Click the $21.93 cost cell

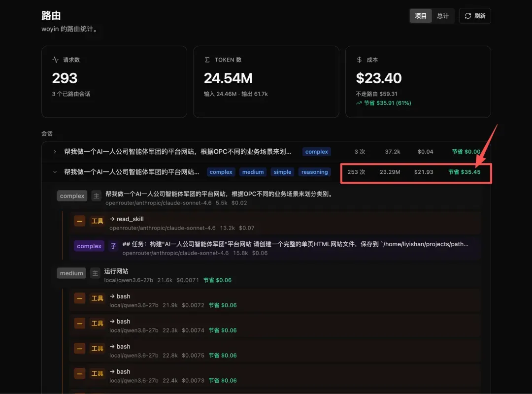(424, 172)
